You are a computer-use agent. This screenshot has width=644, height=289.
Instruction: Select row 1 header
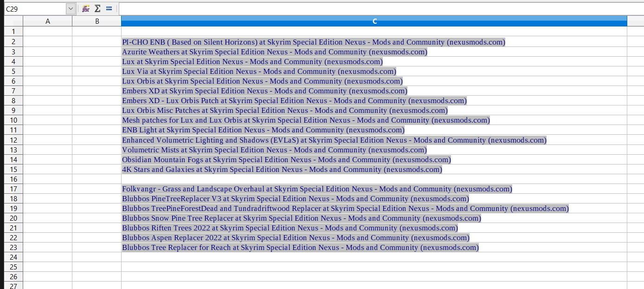[13, 32]
